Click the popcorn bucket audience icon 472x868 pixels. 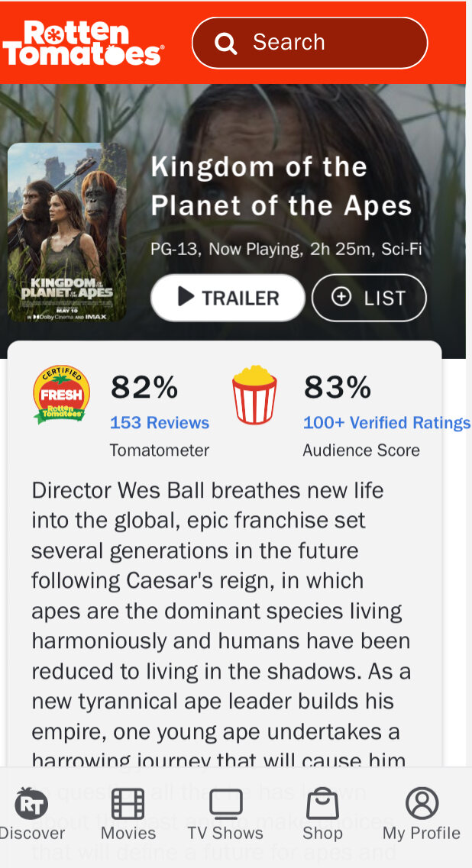click(x=254, y=395)
